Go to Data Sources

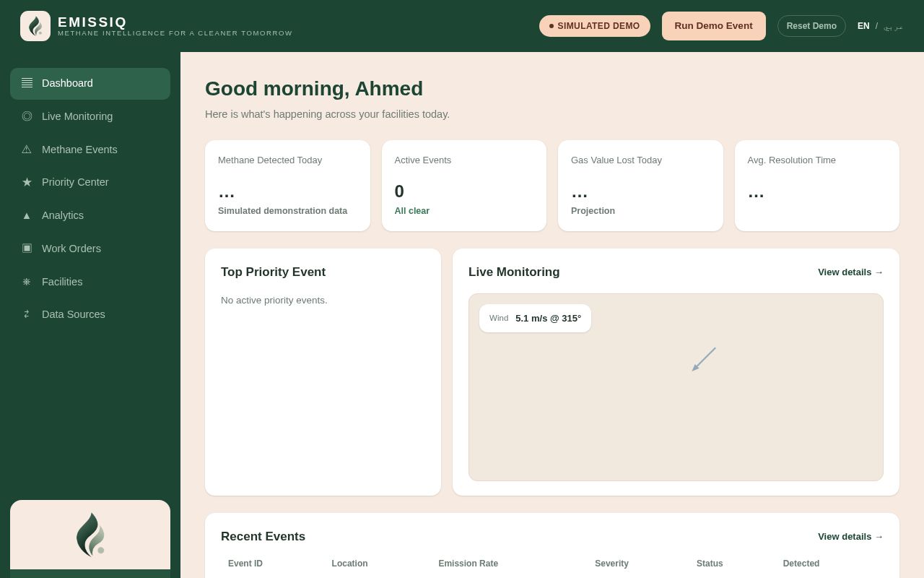click(x=90, y=314)
